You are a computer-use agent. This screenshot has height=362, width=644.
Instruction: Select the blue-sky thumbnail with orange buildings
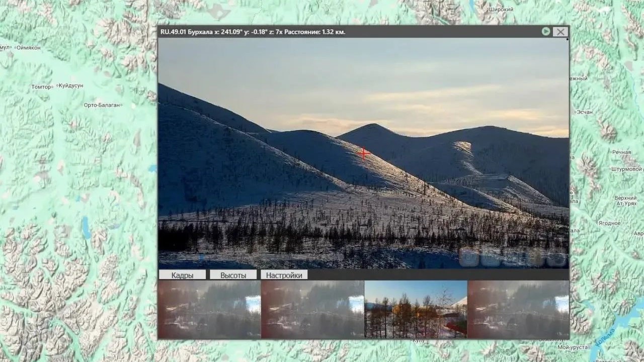pyautogui.click(x=416, y=309)
